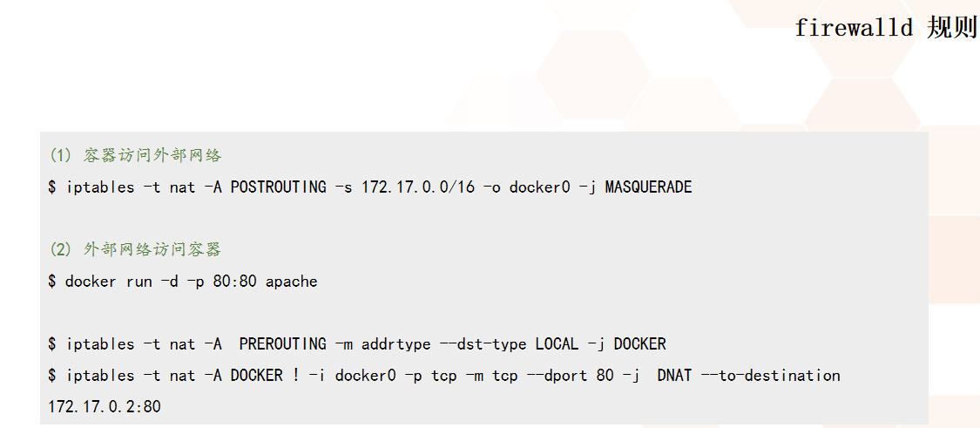Click the 172.17.0.2:80 address text

105,407
